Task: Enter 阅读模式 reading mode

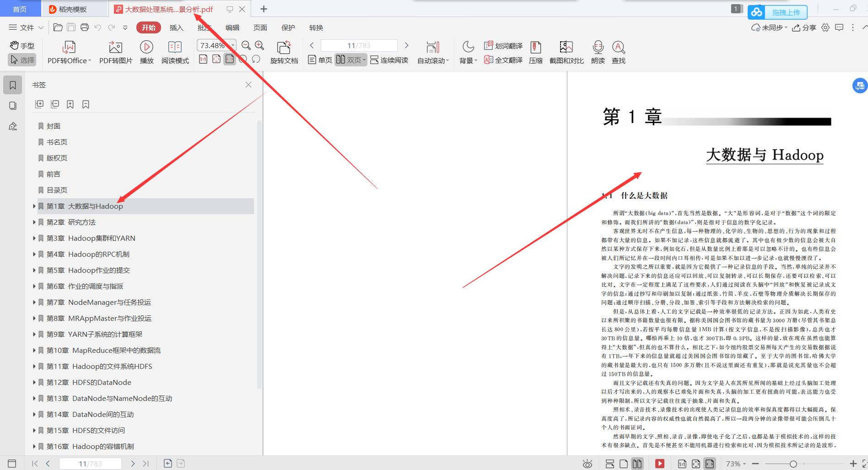Action: (175, 53)
